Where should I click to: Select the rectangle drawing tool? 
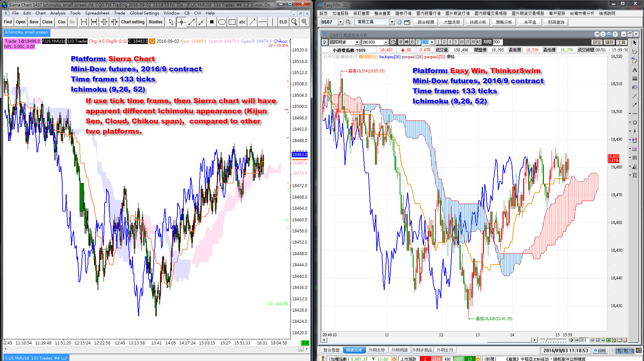232,22
